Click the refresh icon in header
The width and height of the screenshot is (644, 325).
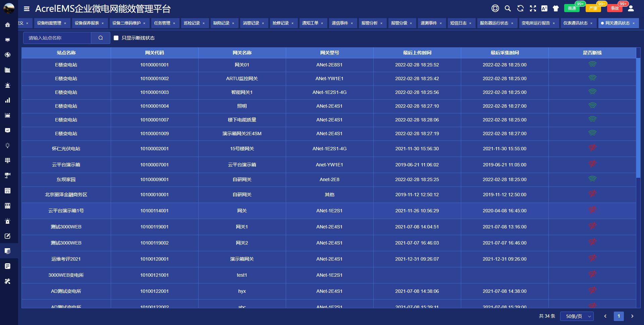pos(520,8)
